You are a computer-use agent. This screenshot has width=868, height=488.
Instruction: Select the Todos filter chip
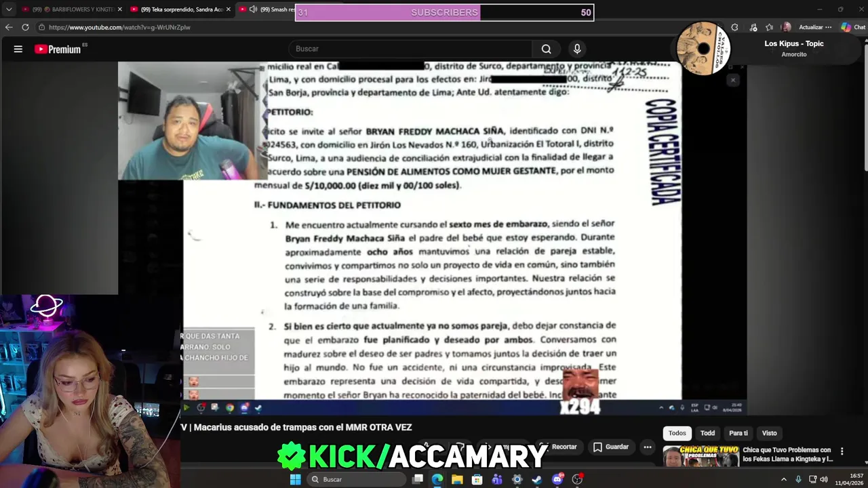coord(677,433)
